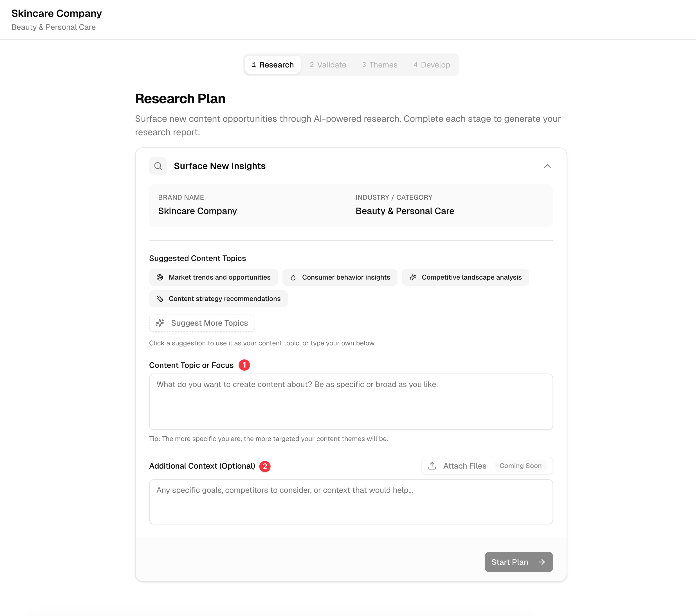This screenshot has width=696, height=616.
Task: Click the droplet icon on Consumer behavior insights
Action: (x=293, y=277)
